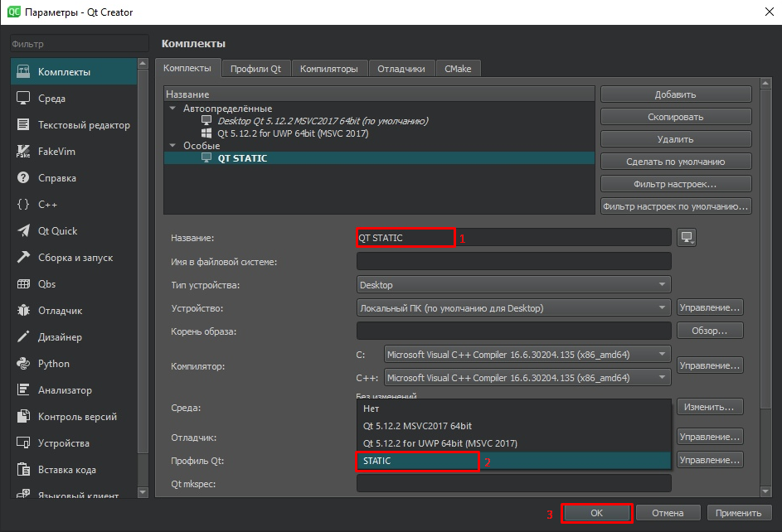Switch to the Комплекты tab
782x532 pixels.
pos(187,68)
